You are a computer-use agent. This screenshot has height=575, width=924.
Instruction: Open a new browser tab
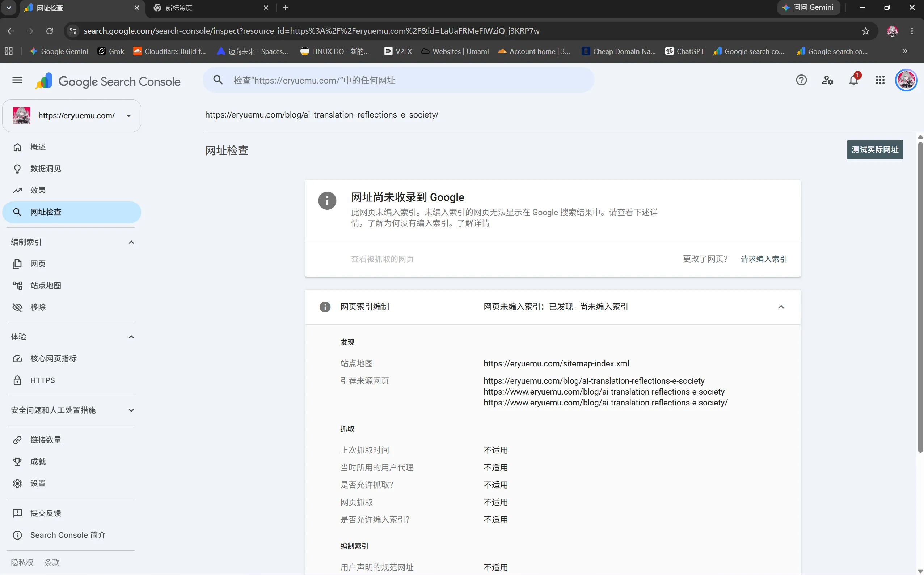coord(286,8)
